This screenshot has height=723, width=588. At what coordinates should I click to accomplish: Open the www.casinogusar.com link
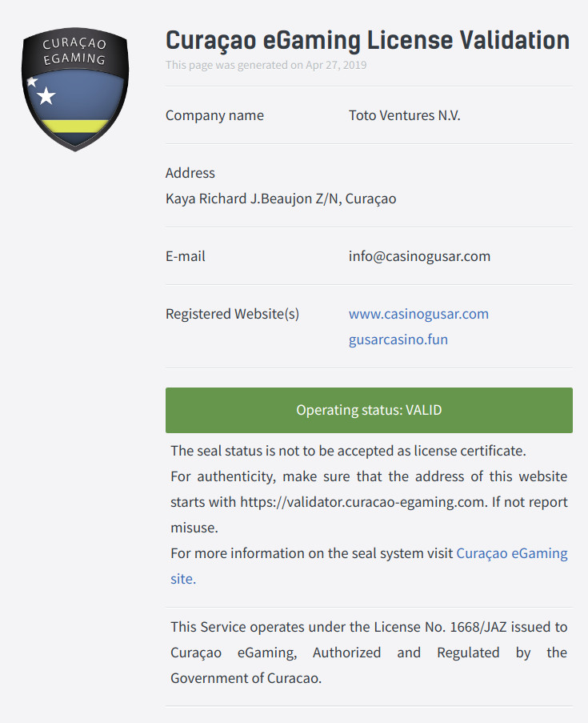coord(418,314)
